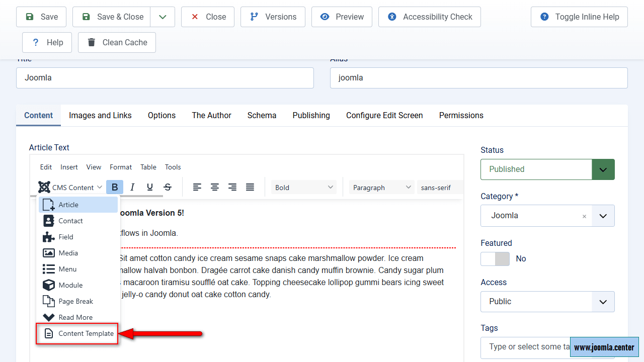644x362 pixels.
Task: Center align text in editor
Action: coord(215,188)
